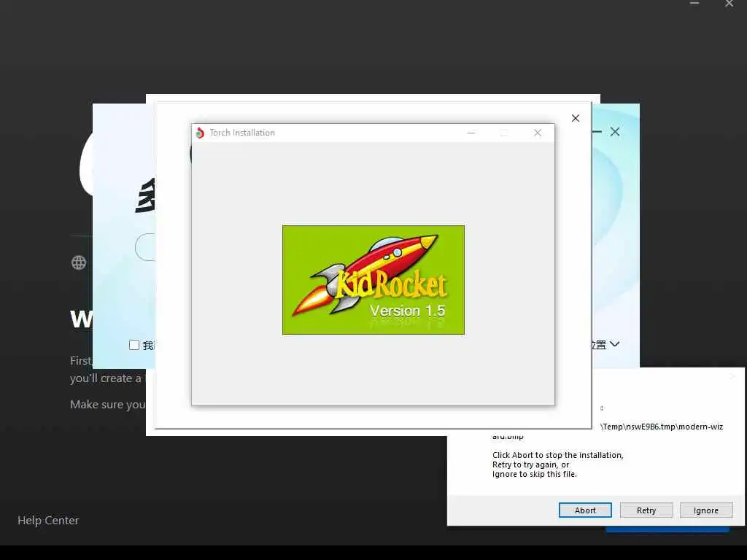The width and height of the screenshot is (747, 560).
Task: Click the 'Click Abort to stop the installation' text
Action: (x=558, y=455)
